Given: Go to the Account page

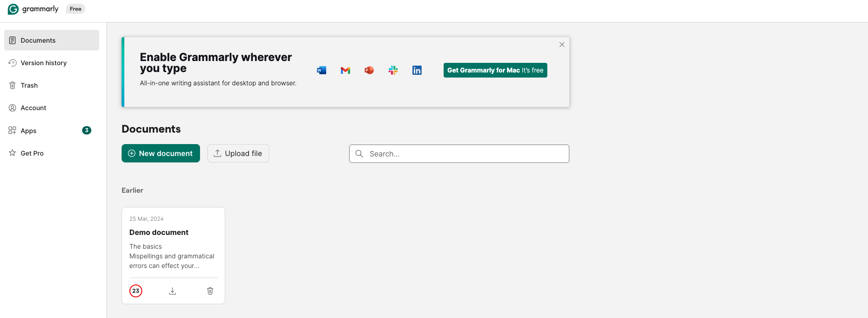Looking at the screenshot, I should pos(51,108).
